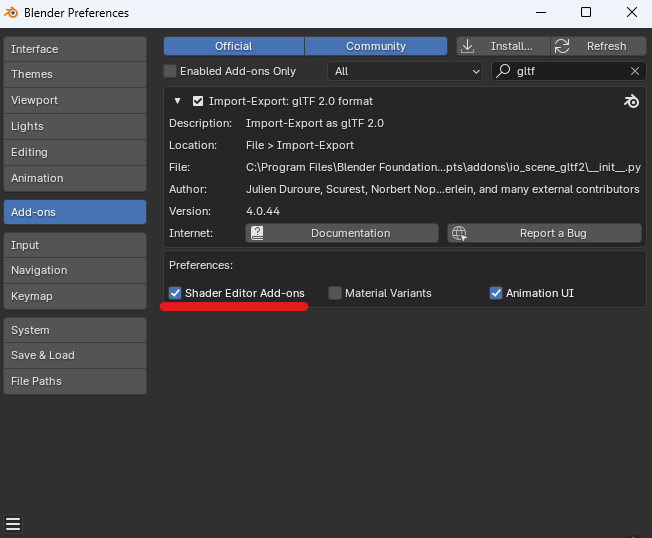The width and height of the screenshot is (652, 538).
Task: Click the Report a Bug globe icon
Action: point(459,233)
